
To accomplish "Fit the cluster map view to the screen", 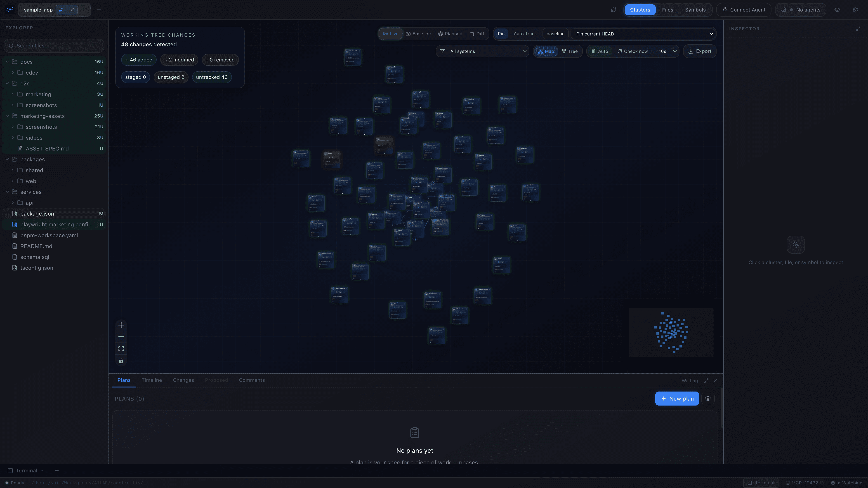I will [121, 349].
